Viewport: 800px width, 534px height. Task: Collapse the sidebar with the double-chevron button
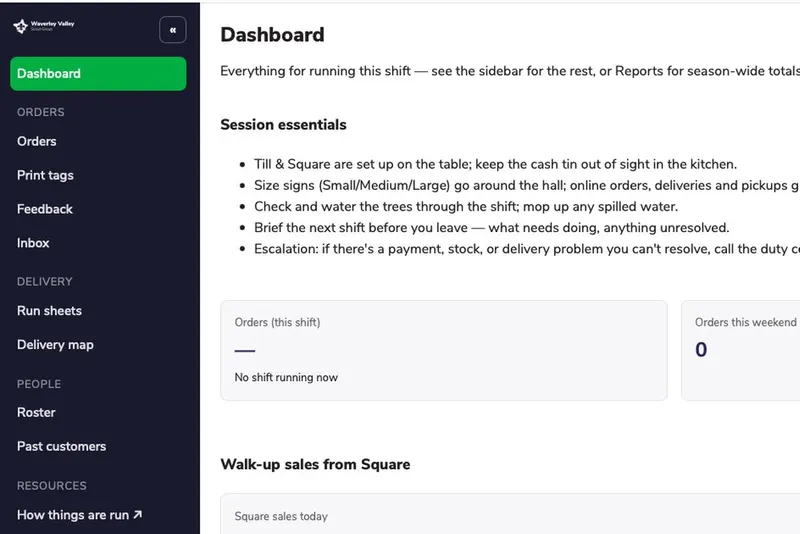(x=172, y=30)
